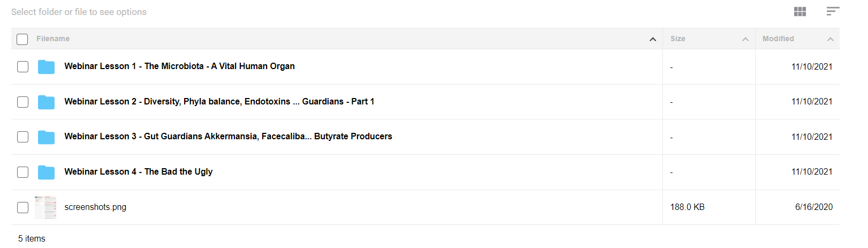This screenshot has height=248, width=868.
Task: Click folder icon for Webinar Lesson 4
Action: (46, 172)
